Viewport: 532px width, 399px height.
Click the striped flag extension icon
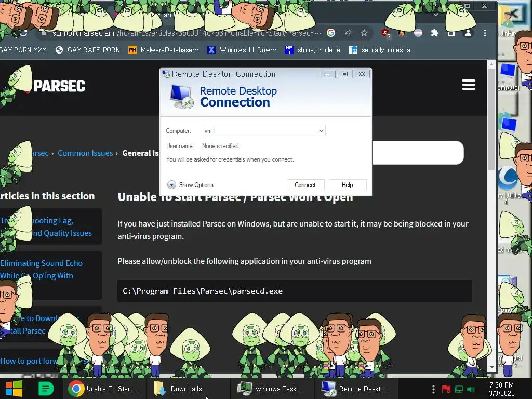click(x=418, y=33)
